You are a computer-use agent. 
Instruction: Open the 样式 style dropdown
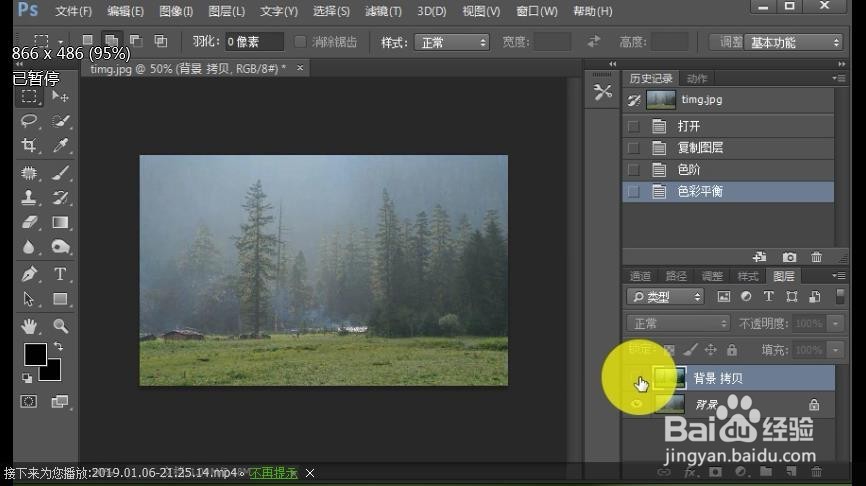point(452,43)
